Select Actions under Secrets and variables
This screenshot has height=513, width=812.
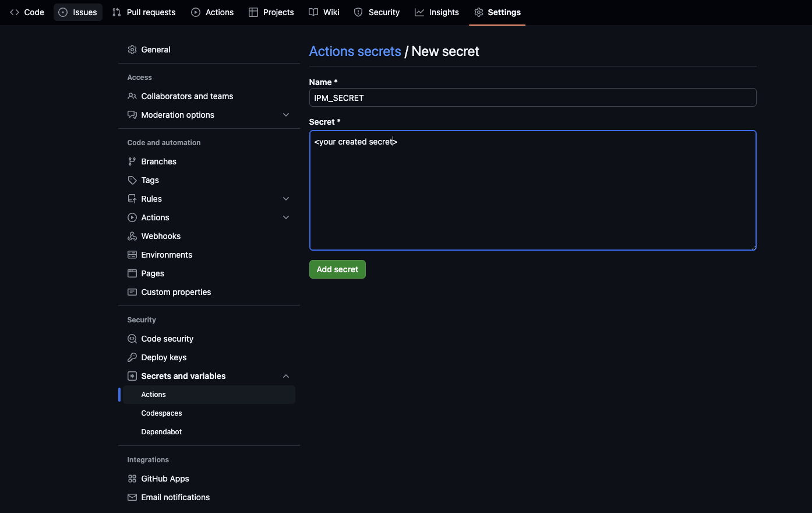pos(209,395)
